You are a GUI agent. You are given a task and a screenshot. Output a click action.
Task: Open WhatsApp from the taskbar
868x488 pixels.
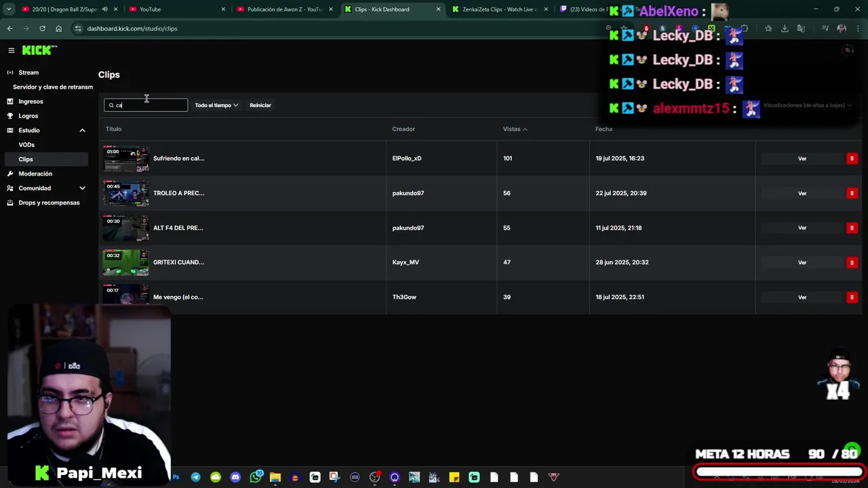256,477
